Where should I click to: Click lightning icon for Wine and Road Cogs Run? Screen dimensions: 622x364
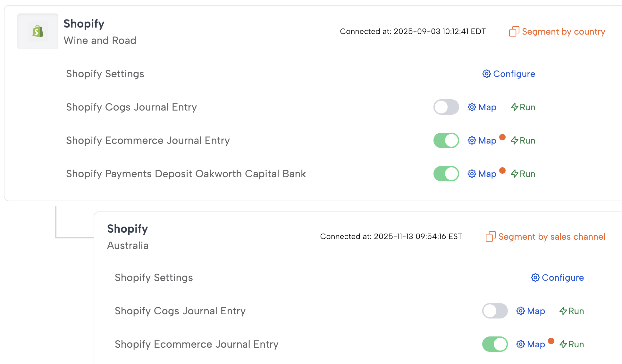(514, 107)
